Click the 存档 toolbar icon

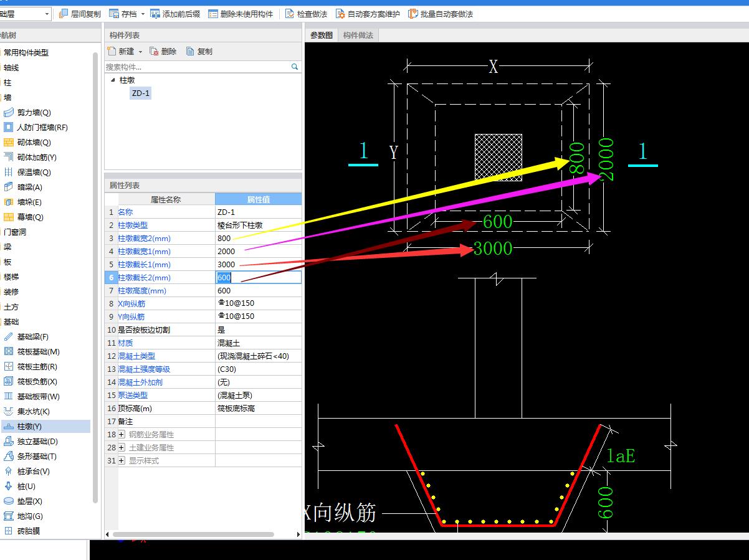coord(114,14)
